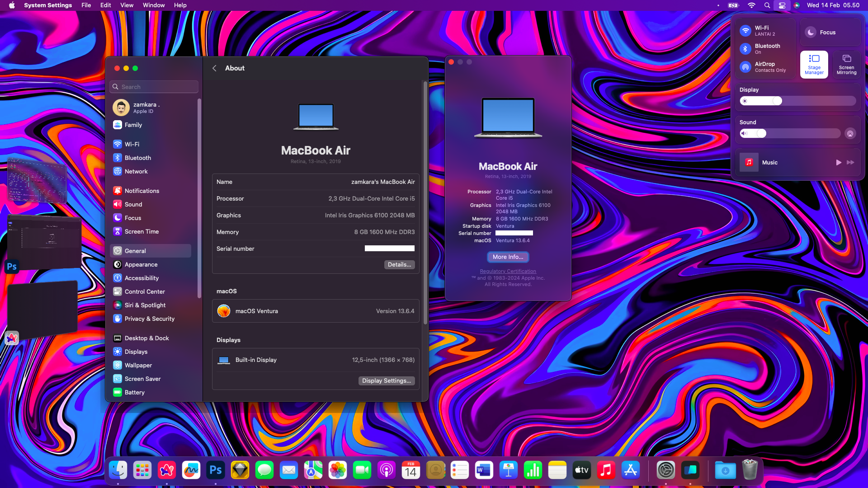
Task: Open Spotlight search in the menu bar
Action: click(x=767, y=5)
